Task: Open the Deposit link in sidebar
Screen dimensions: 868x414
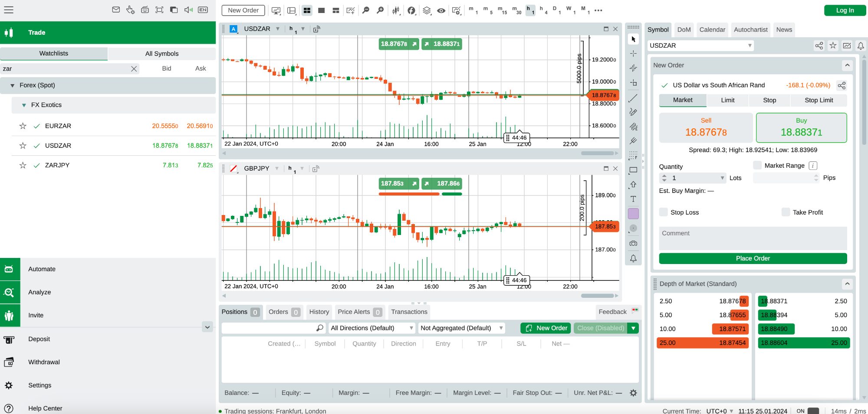Action: point(39,339)
